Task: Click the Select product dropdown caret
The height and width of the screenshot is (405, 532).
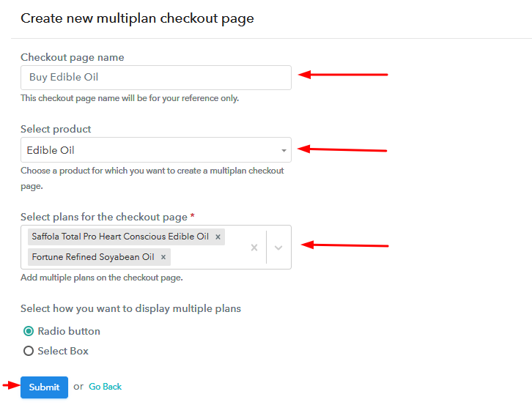Action: click(284, 150)
